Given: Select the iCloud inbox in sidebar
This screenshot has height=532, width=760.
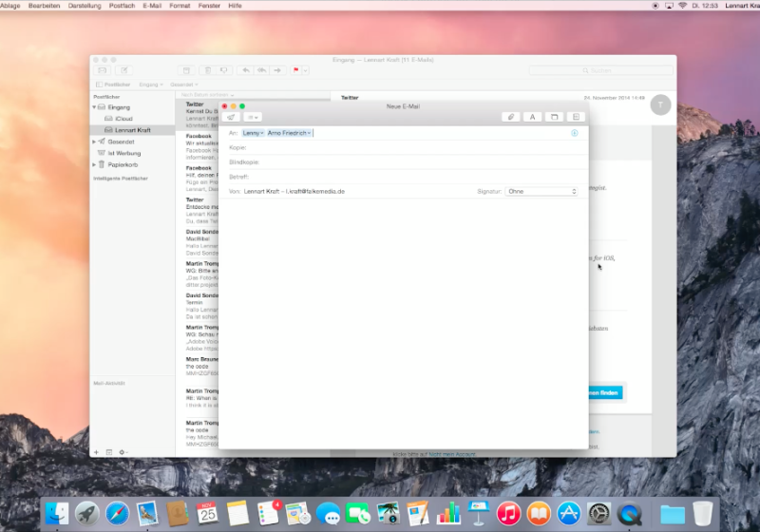Looking at the screenshot, I should pyautogui.click(x=118, y=119).
